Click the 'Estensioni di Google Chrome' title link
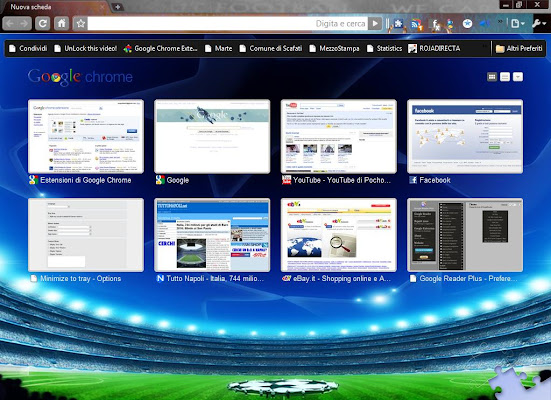 [x=86, y=180]
